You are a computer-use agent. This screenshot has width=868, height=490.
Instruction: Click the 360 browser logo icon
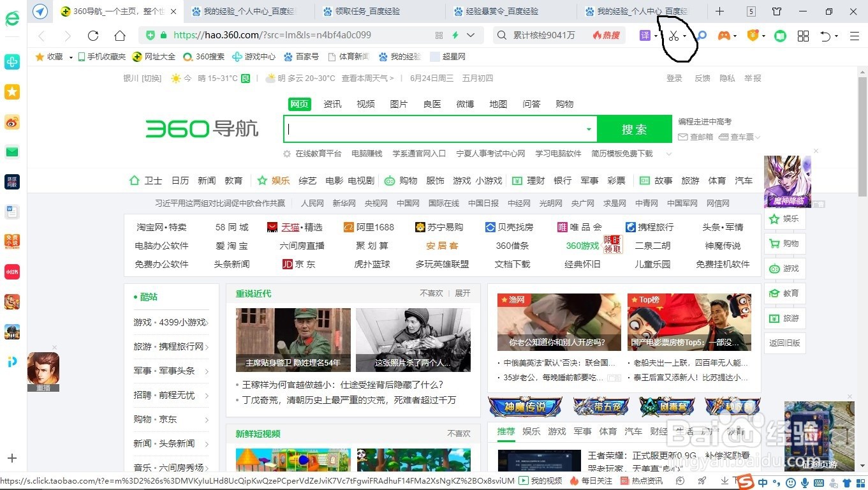[x=12, y=19]
